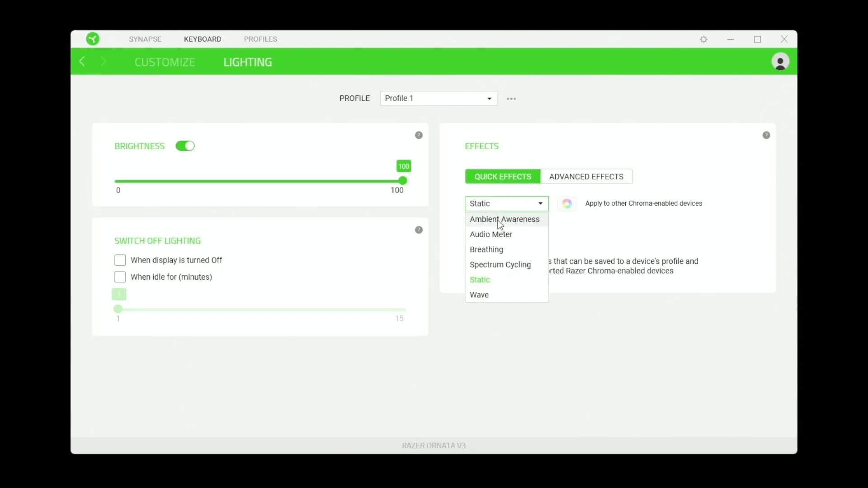Toggle the Brightness switch off
This screenshot has height=488, width=868.
[x=185, y=146]
